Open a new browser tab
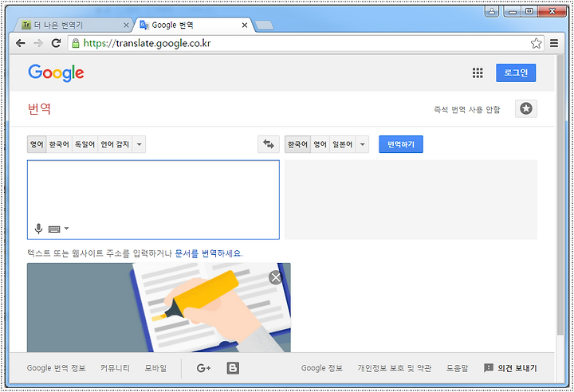Image resolution: width=574 pixels, height=392 pixels. pos(264,25)
